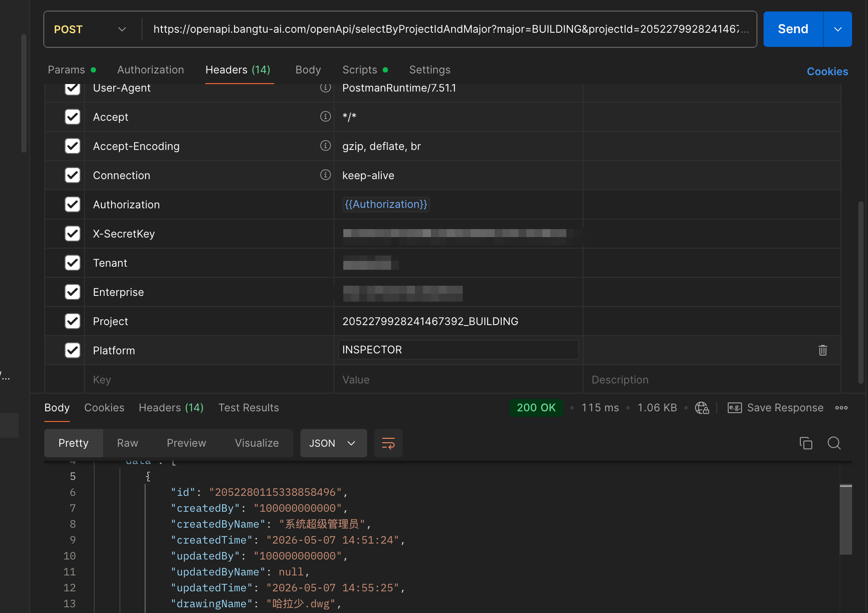The width and height of the screenshot is (868, 613).
Task: Toggle response line wrap icon
Action: pos(388,443)
